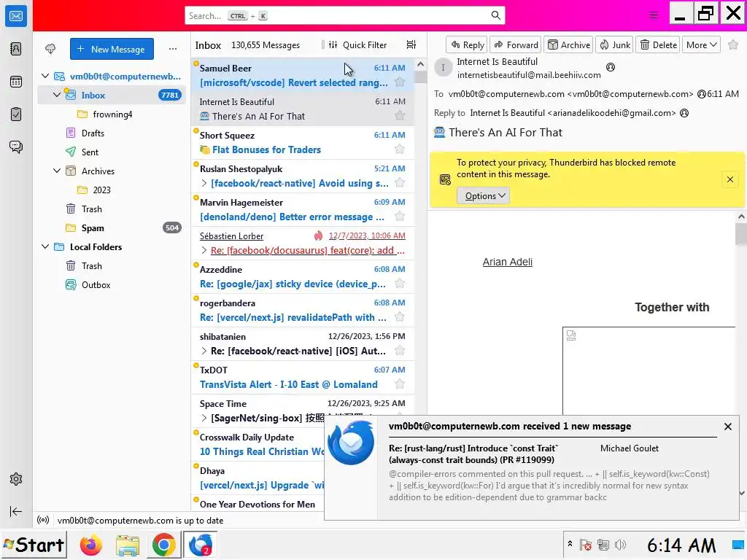
Task: Toggle star on Ruslan Shestopalyuk message
Action: [x=400, y=183]
